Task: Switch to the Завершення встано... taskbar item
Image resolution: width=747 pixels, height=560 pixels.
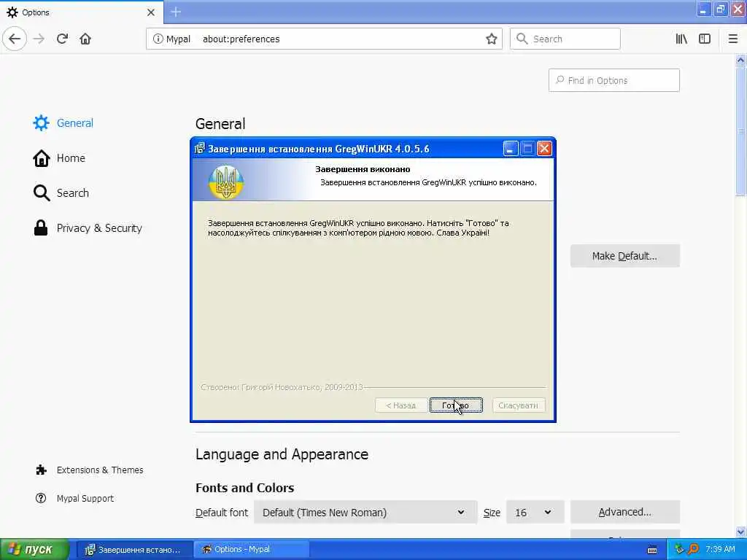Action: tap(134, 550)
